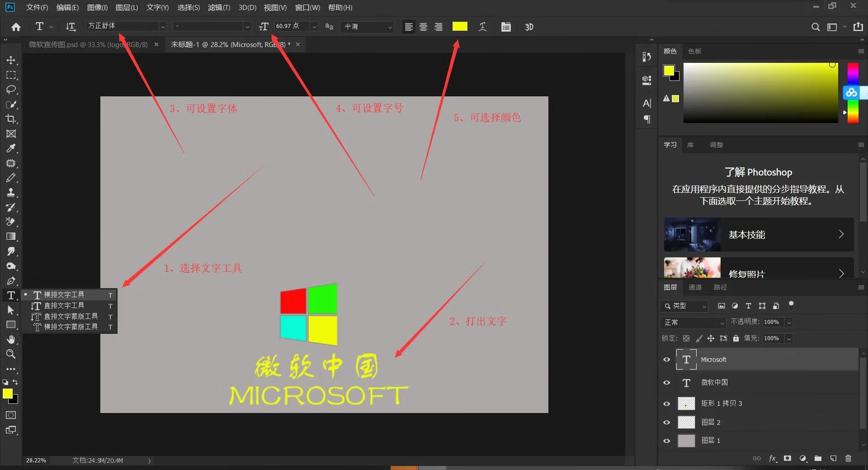The width and height of the screenshot is (868, 470).
Task: Open the 滤镜(T) menu
Action: (219, 7)
